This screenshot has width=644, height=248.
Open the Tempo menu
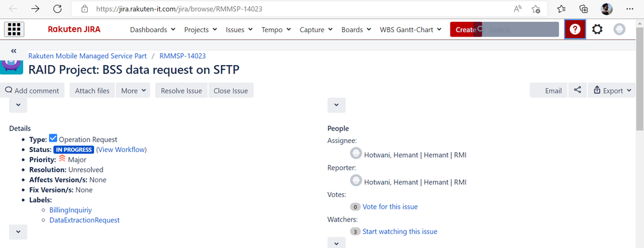coord(276,30)
